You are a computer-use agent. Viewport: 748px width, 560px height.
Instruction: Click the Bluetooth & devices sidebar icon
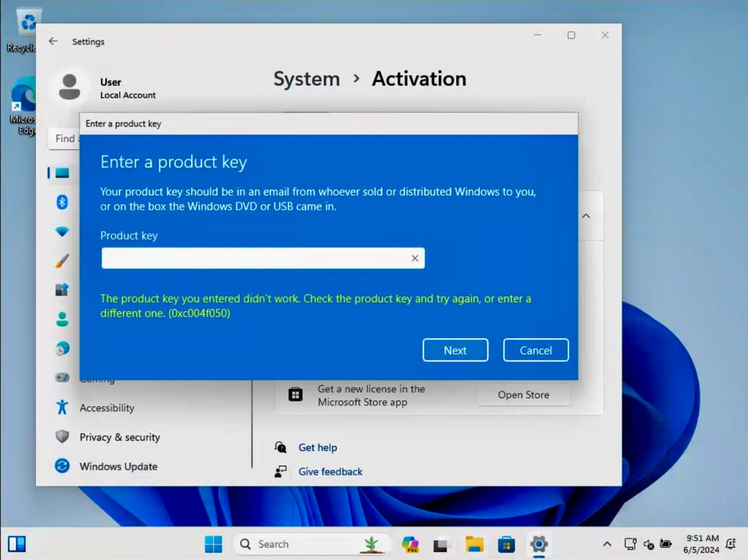point(62,202)
